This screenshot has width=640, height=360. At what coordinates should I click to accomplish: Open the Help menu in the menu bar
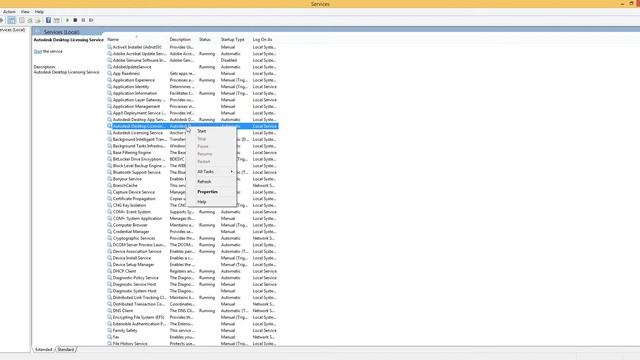point(39,12)
